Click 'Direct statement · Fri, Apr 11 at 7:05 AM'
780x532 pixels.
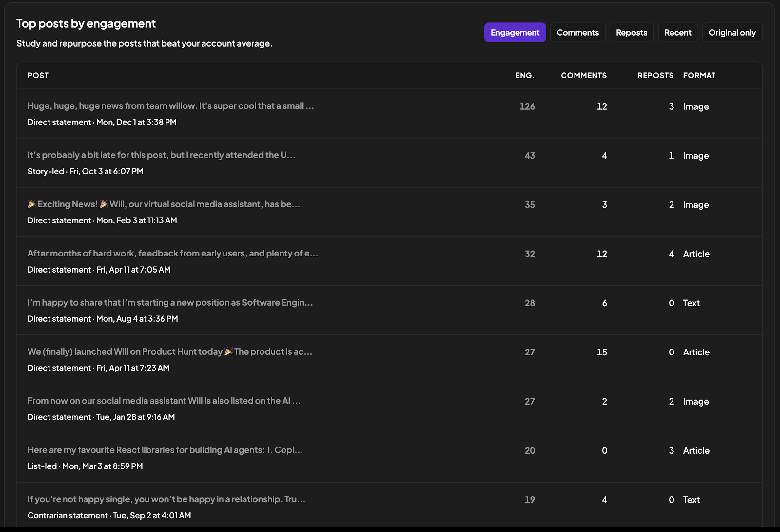[x=99, y=270]
